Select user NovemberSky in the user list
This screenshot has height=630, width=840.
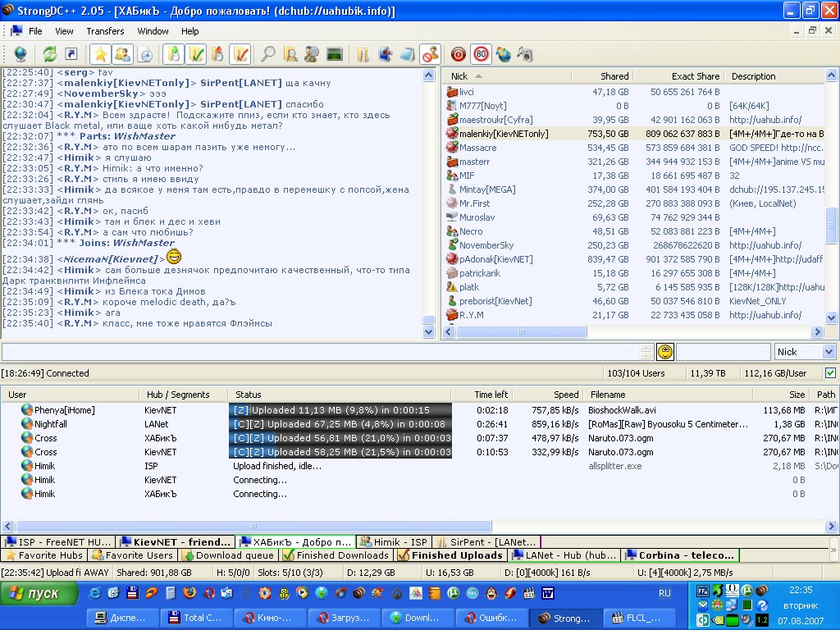coord(486,245)
